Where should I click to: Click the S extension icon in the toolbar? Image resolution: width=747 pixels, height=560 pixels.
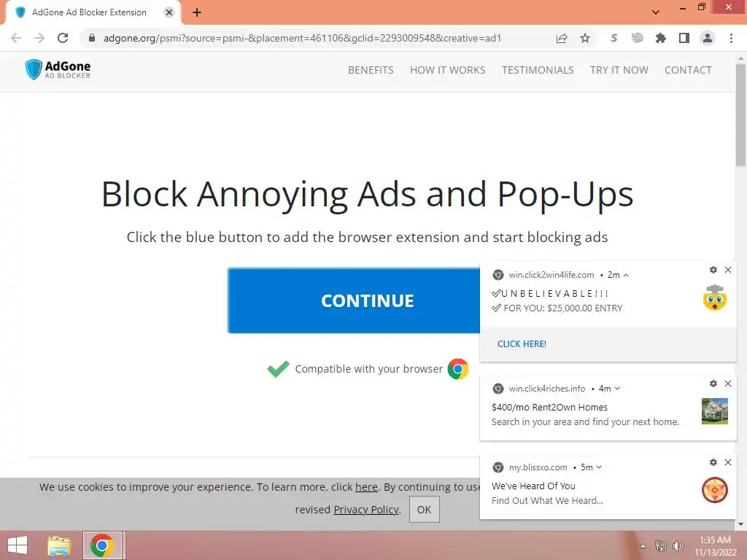point(614,38)
